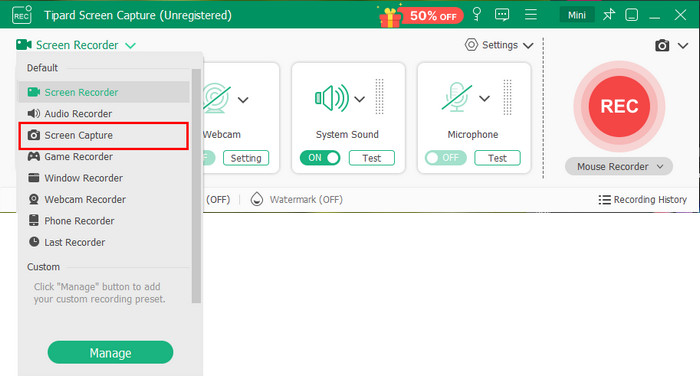Turn off the System Sound toggle

(320, 158)
